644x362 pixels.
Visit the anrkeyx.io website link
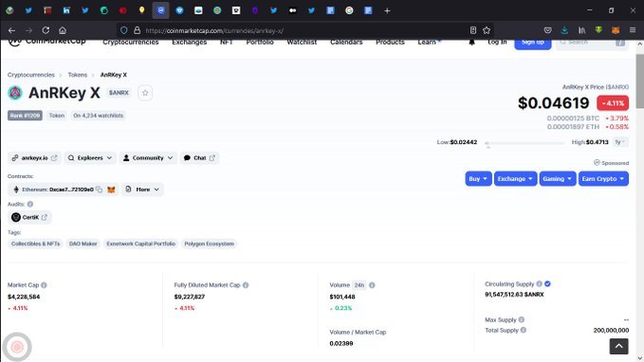pos(34,157)
